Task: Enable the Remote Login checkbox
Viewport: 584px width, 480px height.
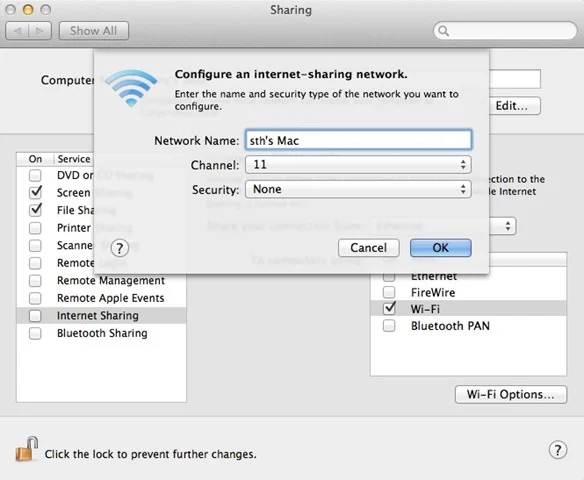Action: 35,263
